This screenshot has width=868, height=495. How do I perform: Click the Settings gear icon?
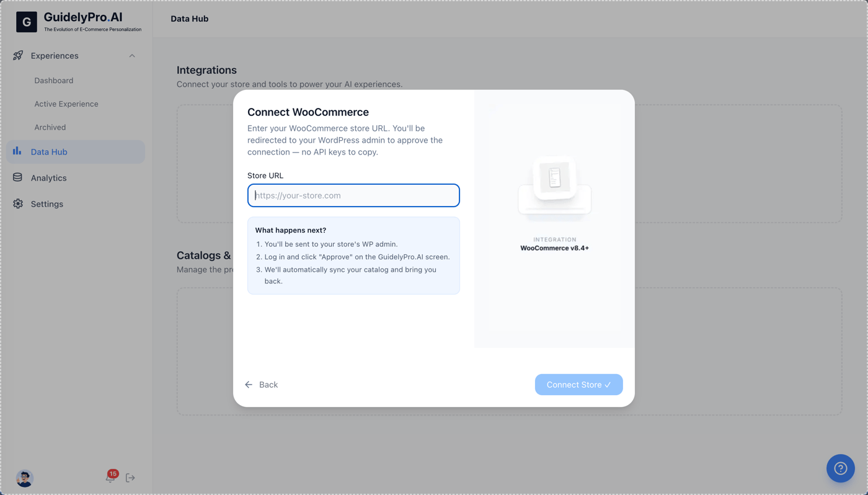[18, 204]
